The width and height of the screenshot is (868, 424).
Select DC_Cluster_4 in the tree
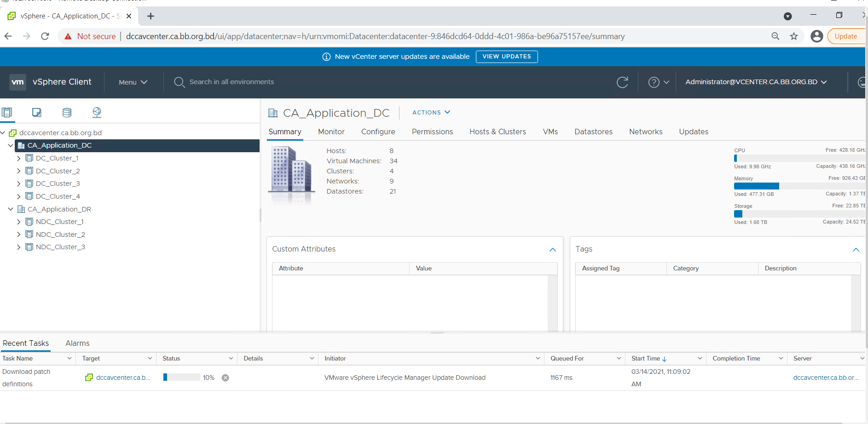coord(58,196)
